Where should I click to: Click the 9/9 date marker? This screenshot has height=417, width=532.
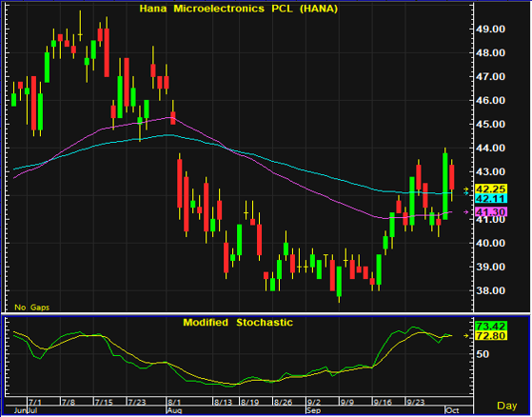[x=346, y=403]
